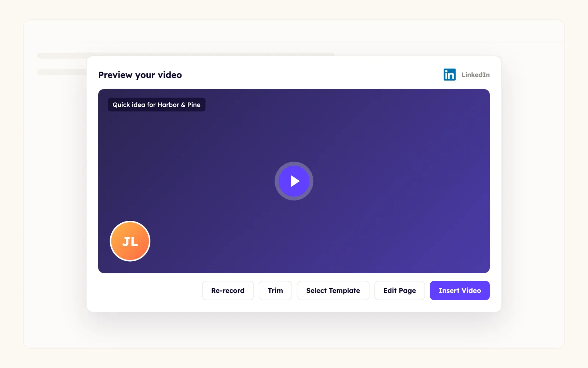Click the LinkedIn logo icon
Screen dimensions: 588x368
pos(449,75)
